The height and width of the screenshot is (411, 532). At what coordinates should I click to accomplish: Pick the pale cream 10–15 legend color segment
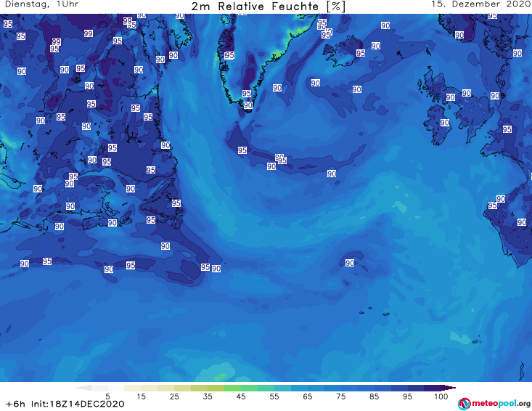[133, 388]
